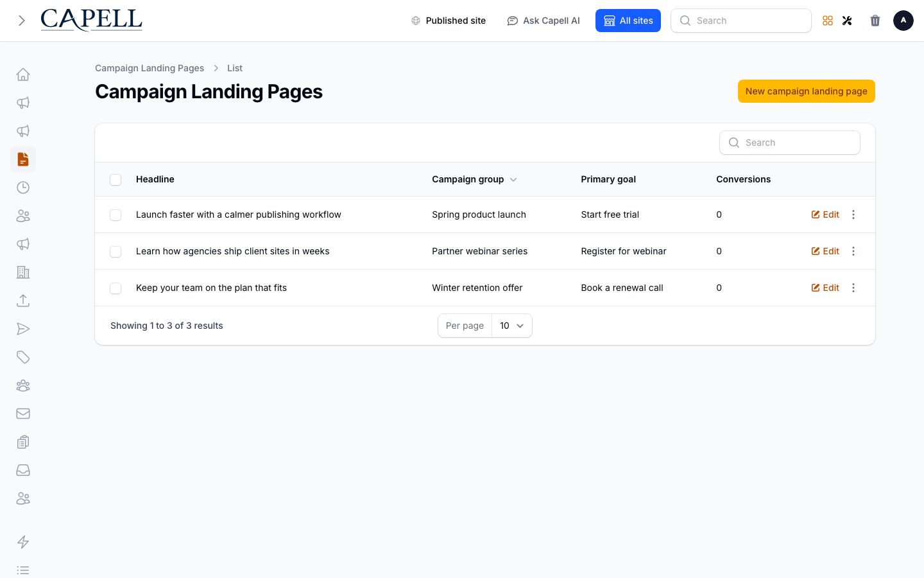Viewport: 924px width, 578px height.
Task: Click headline Launch faster with a calmer publishing workflow
Action: 239,215
